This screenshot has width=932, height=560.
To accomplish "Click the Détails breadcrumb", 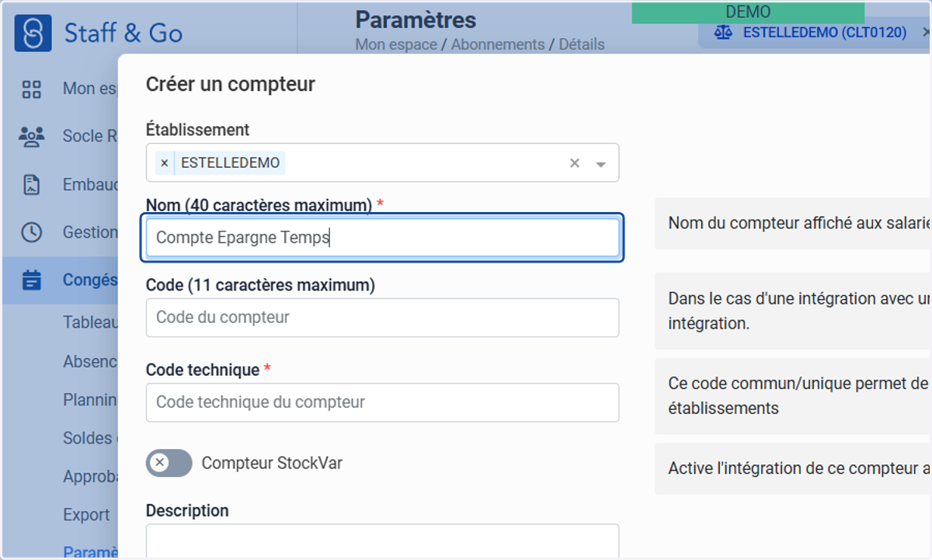I will click(x=582, y=44).
